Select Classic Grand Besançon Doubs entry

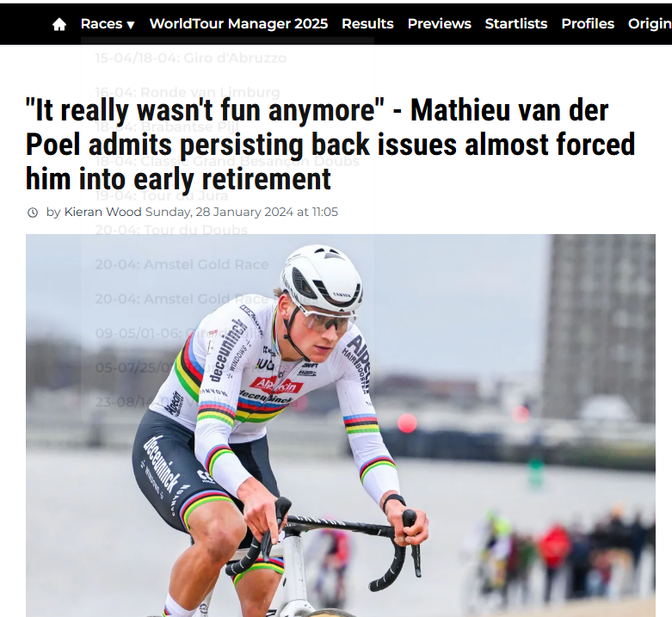click(x=227, y=161)
